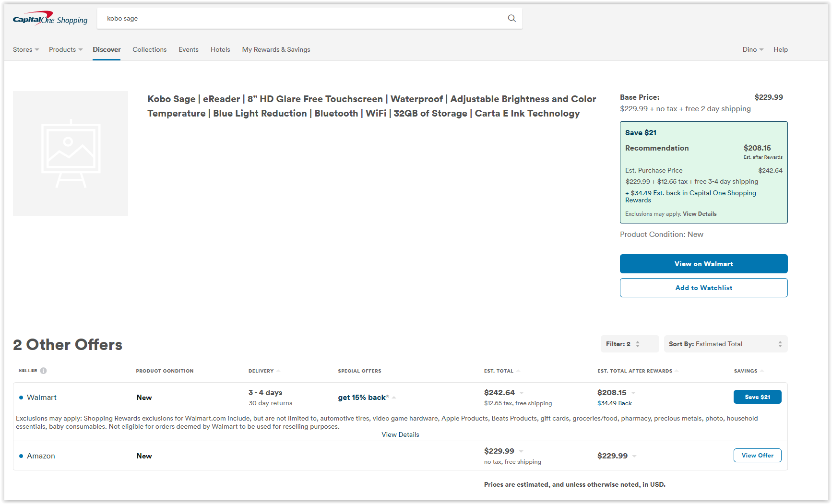Click the Base Price $229.99 value
This screenshot has height=504, width=832.
769,97
